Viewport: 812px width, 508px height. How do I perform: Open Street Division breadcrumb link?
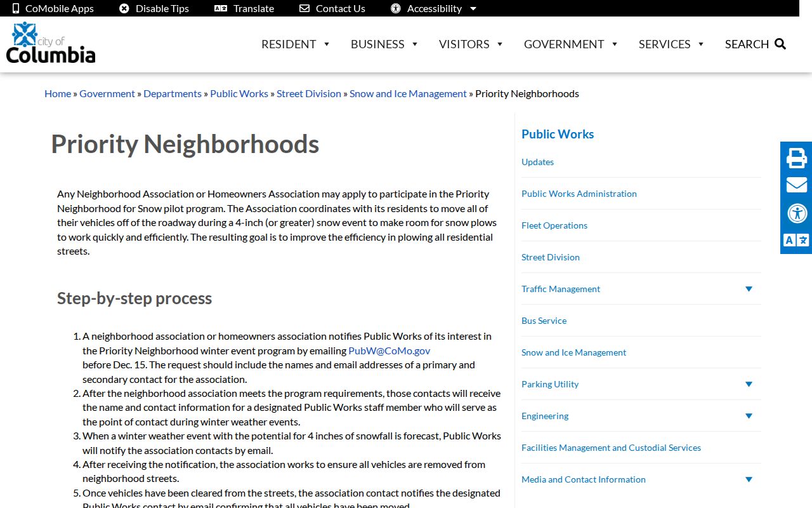(x=309, y=93)
